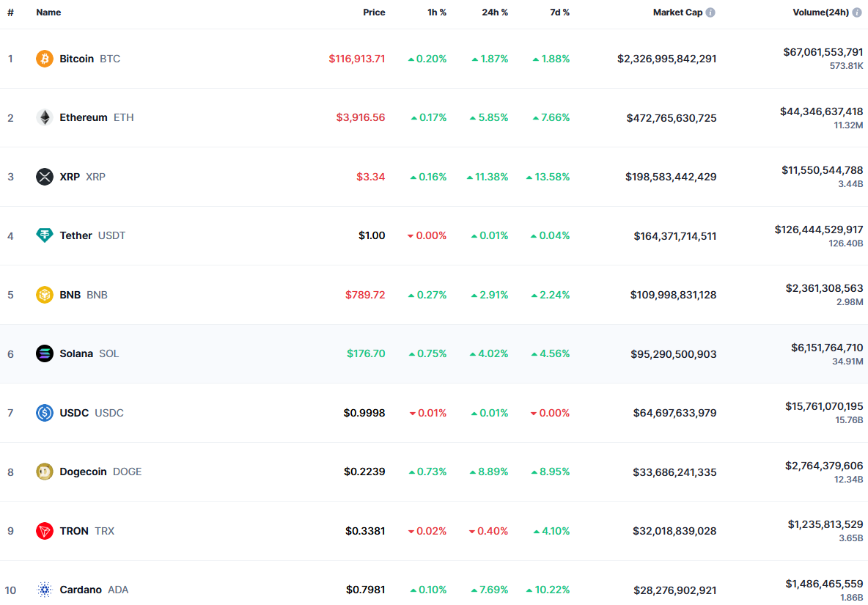868x605 pixels.
Task: Sort by the 24h % column header
Action: pos(495,12)
